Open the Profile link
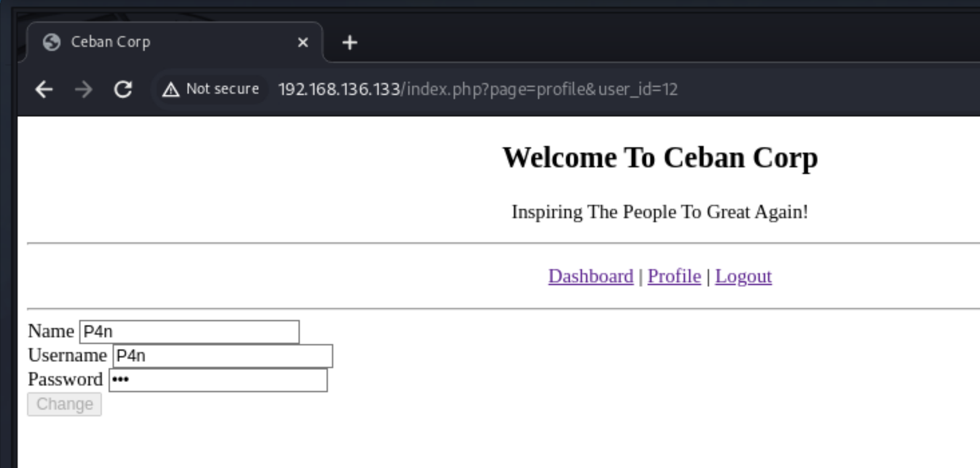980x468 pixels. click(674, 276)
